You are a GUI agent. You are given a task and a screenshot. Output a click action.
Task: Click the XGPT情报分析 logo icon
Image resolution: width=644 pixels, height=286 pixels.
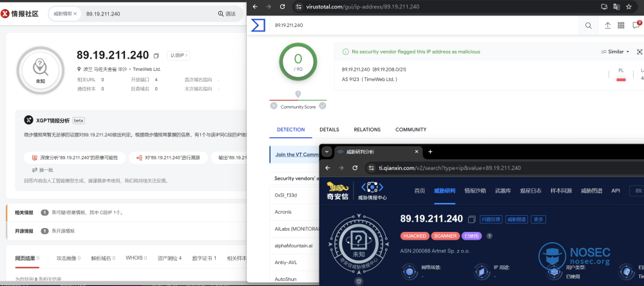pos(28,120)
